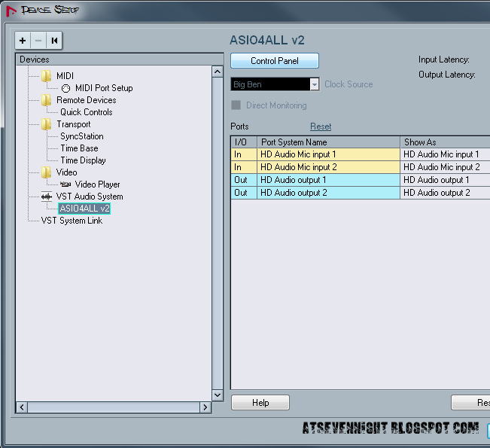Select the MIDI label in the tree
Image resolution: width=490 pixels, height=448 pixels.
point(65,76)
